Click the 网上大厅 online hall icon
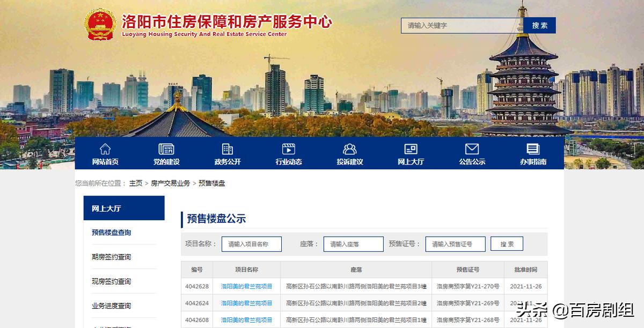644x328 pixels. coord(411,151)
